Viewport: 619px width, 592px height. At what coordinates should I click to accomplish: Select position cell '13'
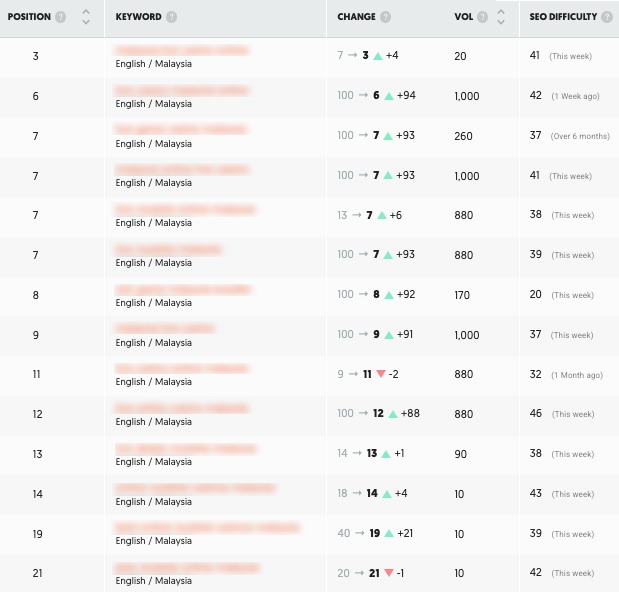tap(38, 454)
